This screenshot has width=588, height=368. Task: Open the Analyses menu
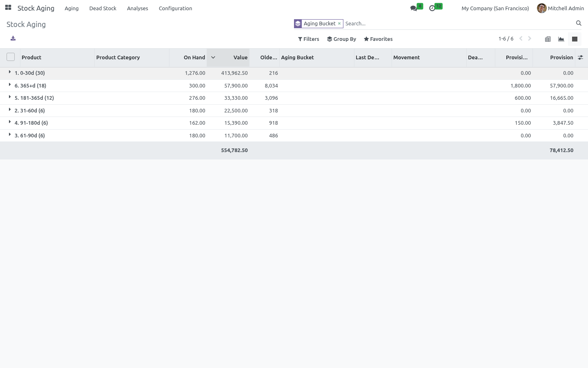point(138,8)
